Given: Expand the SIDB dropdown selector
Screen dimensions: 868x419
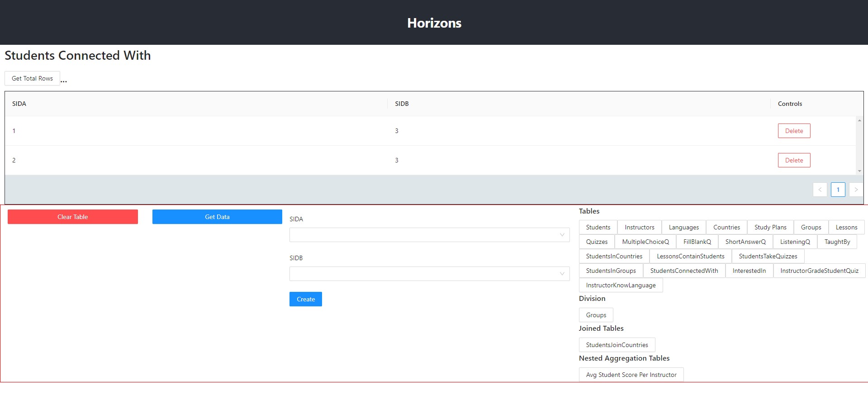Looking at the screenshot, I should coord(429,274).
